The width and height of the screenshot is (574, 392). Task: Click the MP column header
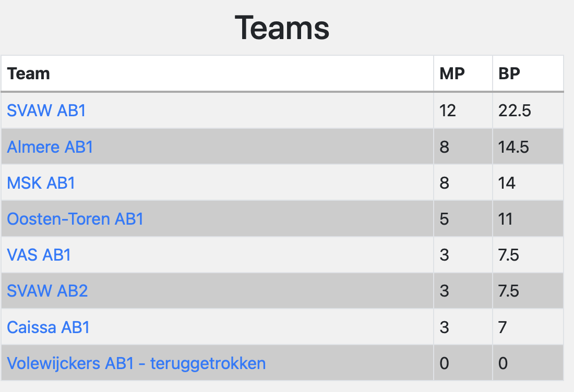tap(452, 73)
